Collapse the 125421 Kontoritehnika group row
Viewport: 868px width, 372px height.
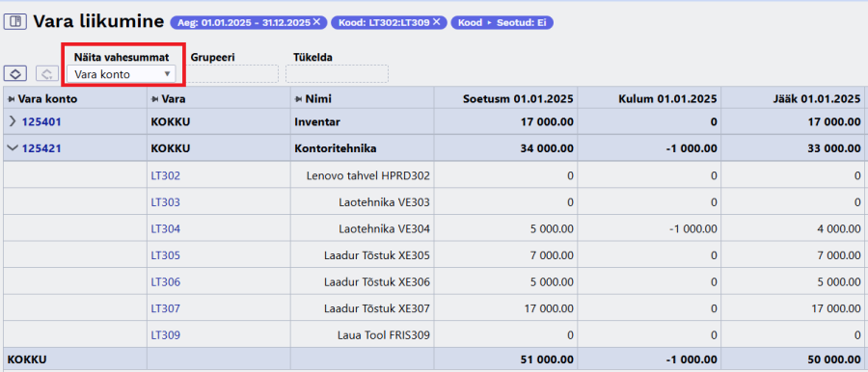click(13, 148)
